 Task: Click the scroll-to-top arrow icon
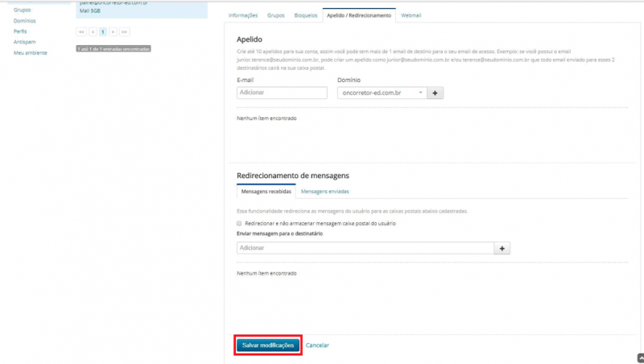coord(640,358)
